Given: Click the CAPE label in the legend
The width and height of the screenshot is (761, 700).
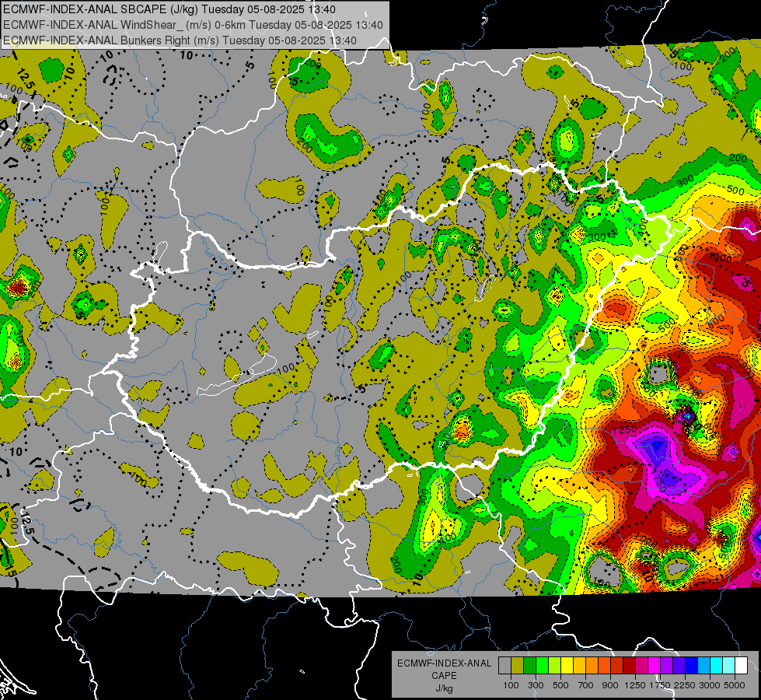Looking at the screenshot, I should [x=444, y=676].
